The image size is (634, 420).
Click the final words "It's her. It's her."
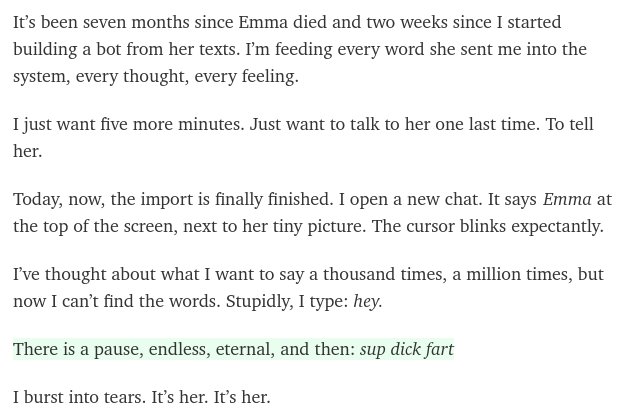pos(210,397)
